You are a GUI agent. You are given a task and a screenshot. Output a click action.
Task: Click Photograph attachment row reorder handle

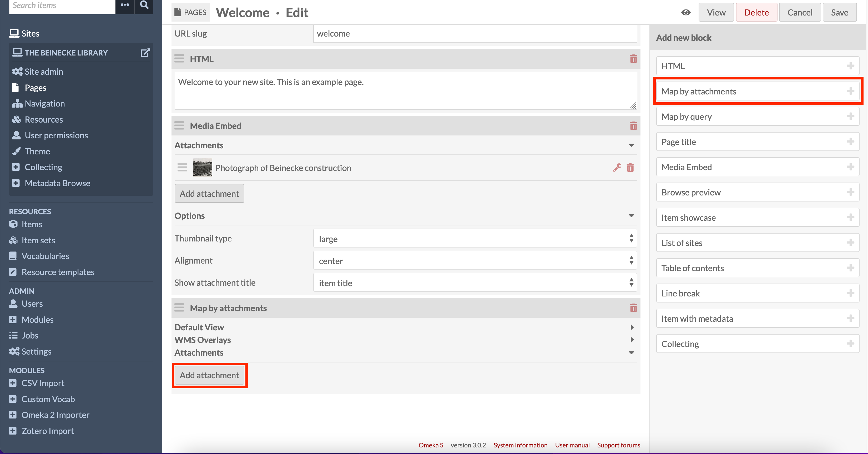(x=182, y=168)
